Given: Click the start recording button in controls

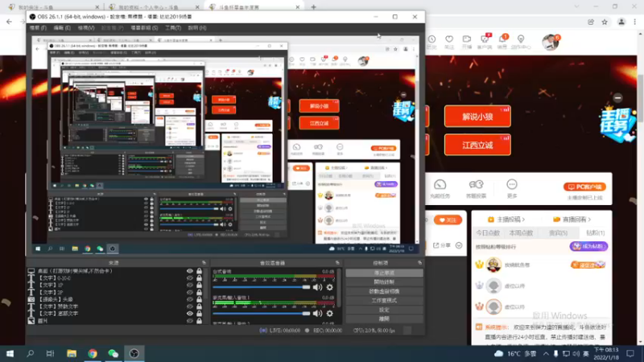Looking at the screenshot, I should point(384,282).
